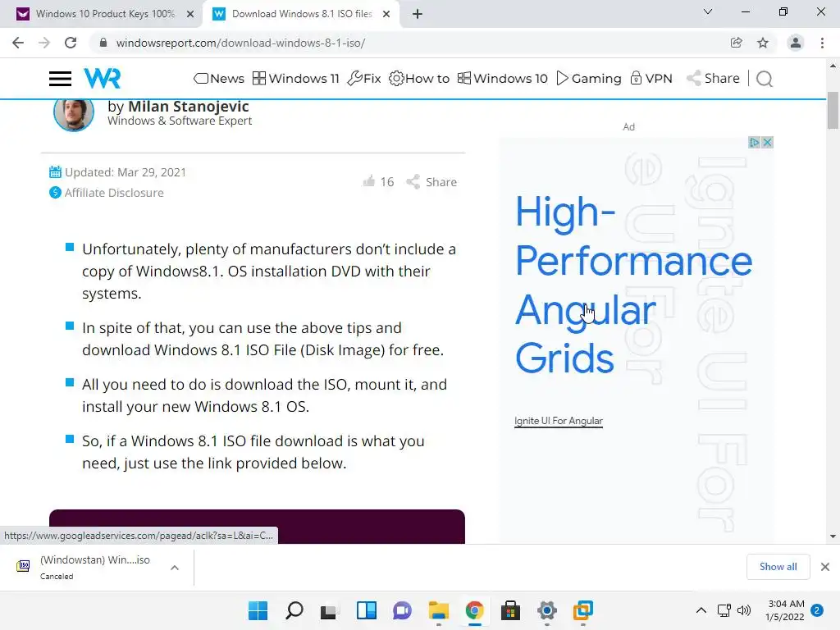Open the site search magnifier
The height and width of the screenshot is (630, 840).
pos(765,79)
